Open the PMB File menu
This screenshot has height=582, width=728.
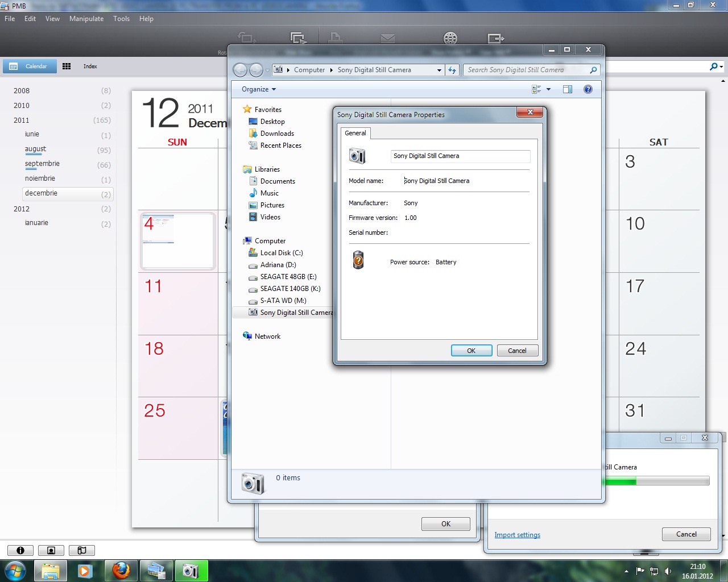(10, 19)
